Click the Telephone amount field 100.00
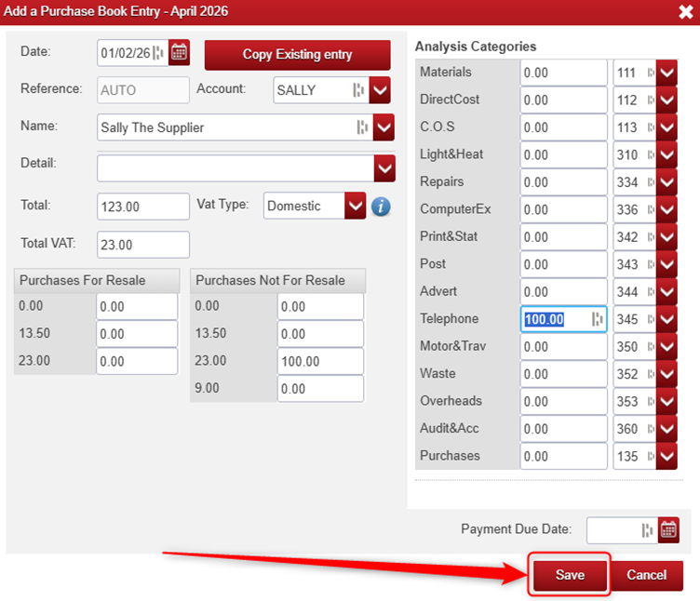The height and width of the screenshot is (601, 700). tap(564, 319)
